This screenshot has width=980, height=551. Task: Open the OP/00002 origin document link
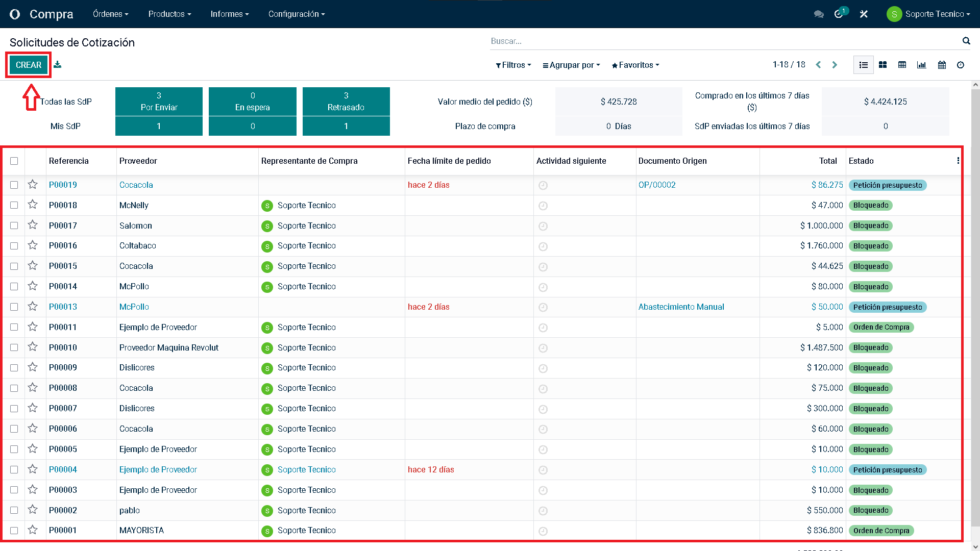click(657, 185)
